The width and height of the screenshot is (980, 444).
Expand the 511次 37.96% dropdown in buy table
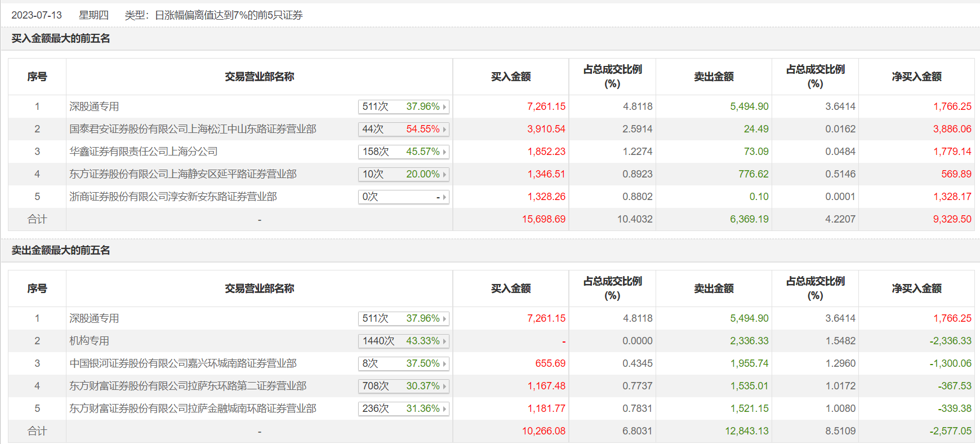[x=403, y=106]
